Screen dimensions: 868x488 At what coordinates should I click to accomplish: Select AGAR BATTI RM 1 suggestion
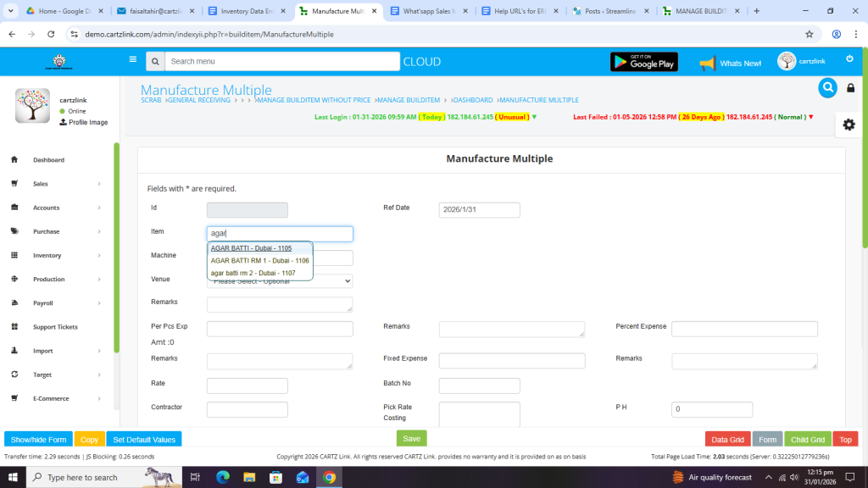259,261
